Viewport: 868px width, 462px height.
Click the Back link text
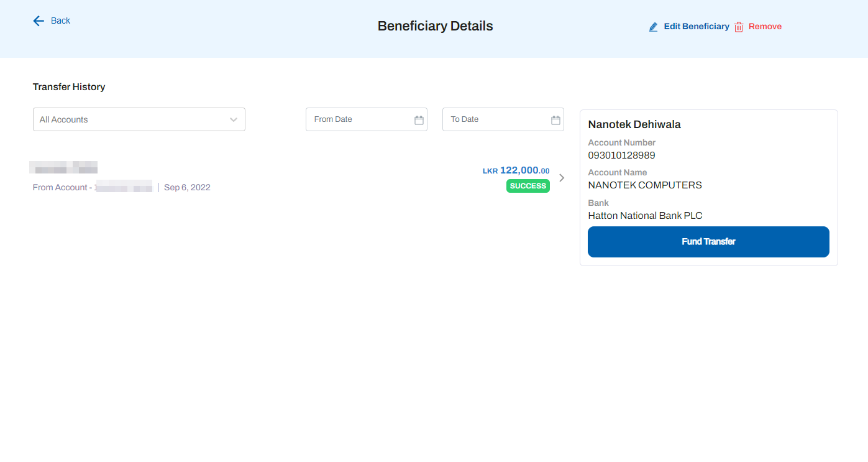click(x=60, y=21)
